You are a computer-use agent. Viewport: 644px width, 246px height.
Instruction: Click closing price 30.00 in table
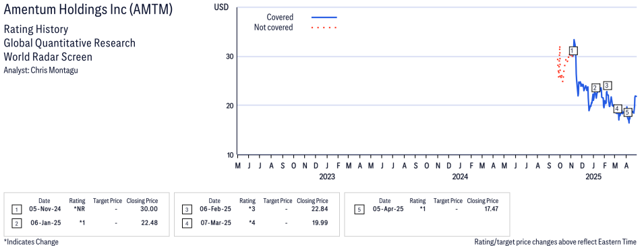click(148, 209)
